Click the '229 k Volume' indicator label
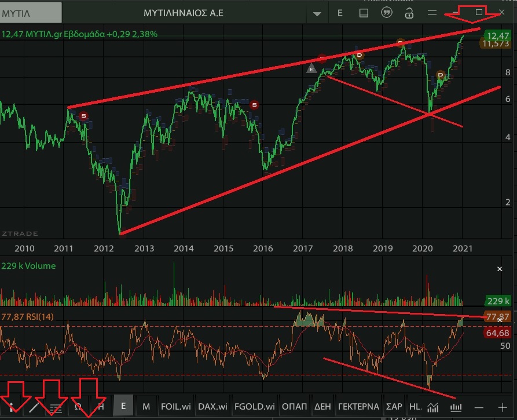The image size is (517, 420). tap(28, 266)
